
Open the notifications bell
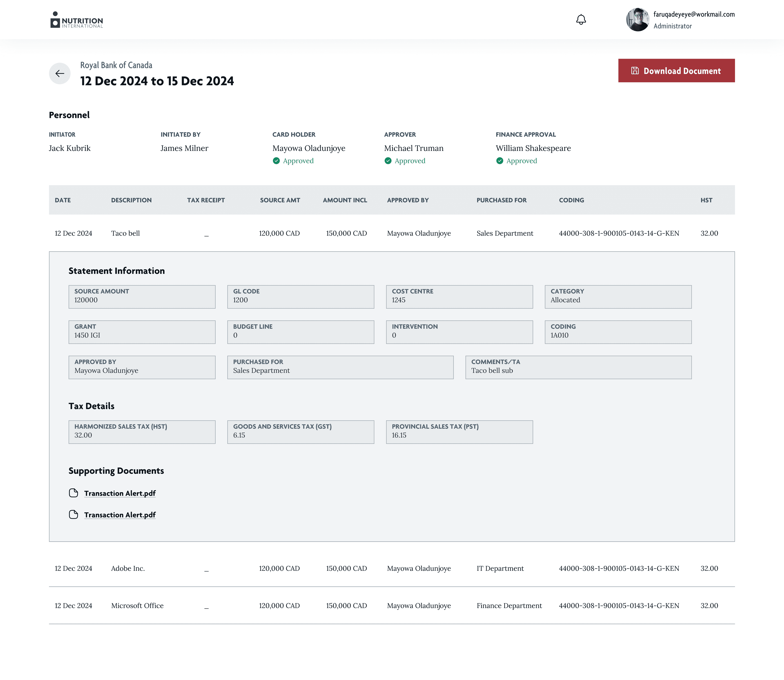(x=581, y=20)
